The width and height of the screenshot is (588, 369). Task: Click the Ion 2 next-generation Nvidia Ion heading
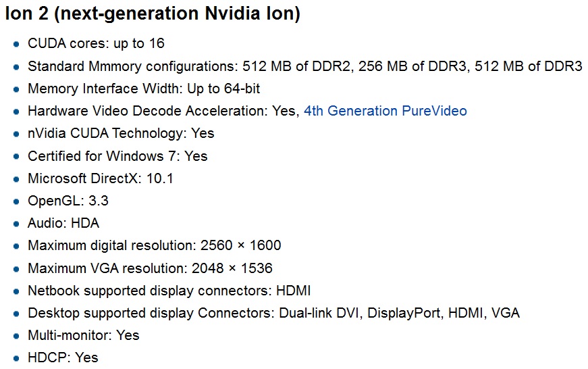pyautogui.click(x=153, y=14)
